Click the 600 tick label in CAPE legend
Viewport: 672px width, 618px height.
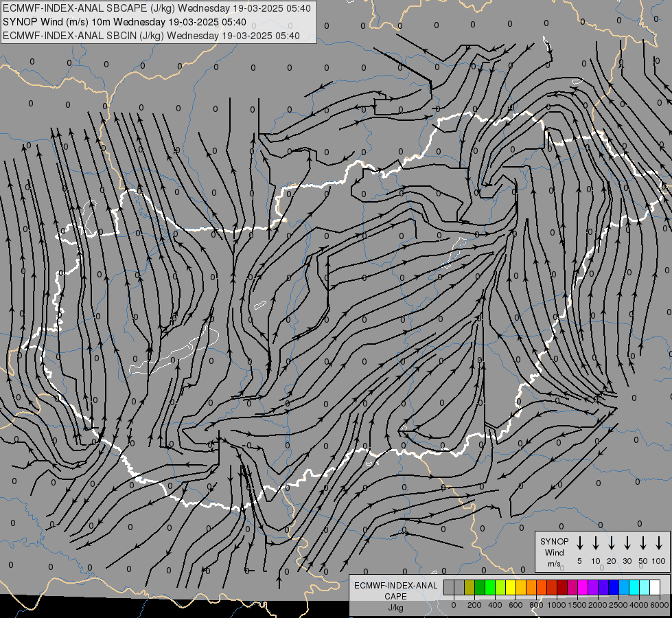tap(515, 605)
